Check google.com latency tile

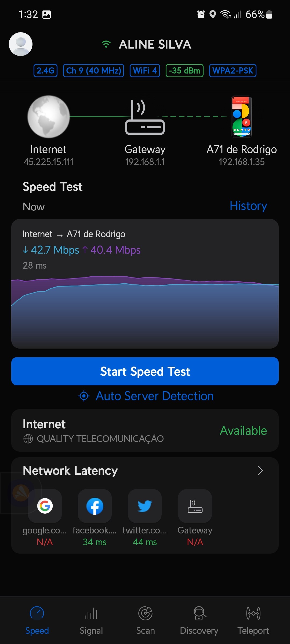(45, 506)
